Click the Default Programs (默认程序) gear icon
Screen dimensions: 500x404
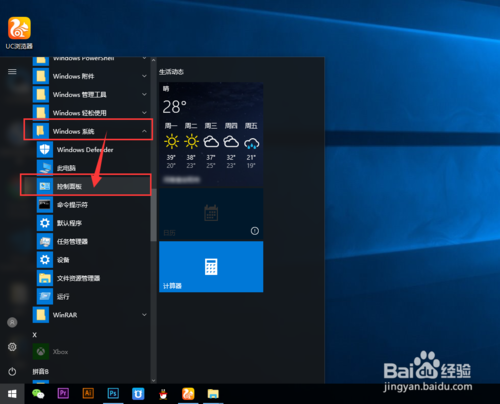45,223
